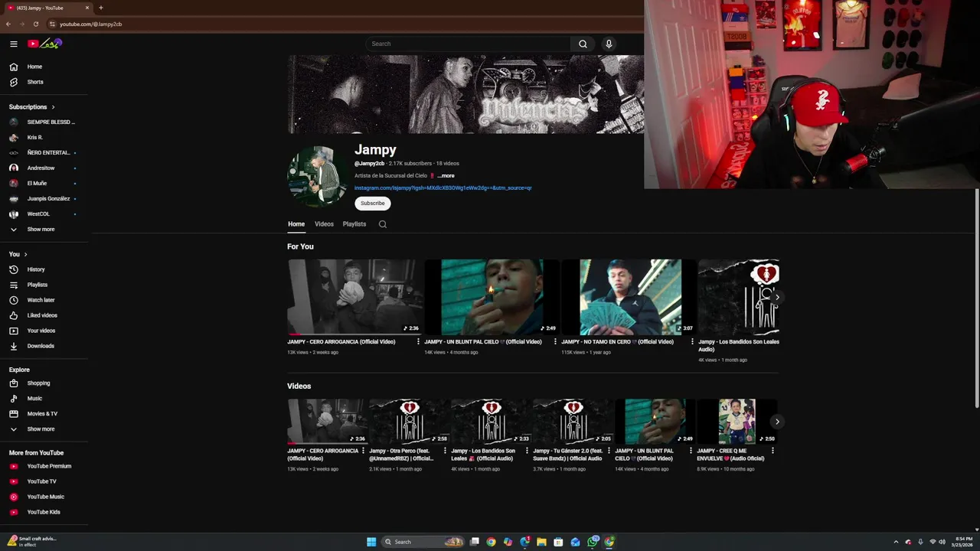The height and width of the screenshot is (551, 980).
Task: Click the browser address bar URL
Action: coord(90,24)
